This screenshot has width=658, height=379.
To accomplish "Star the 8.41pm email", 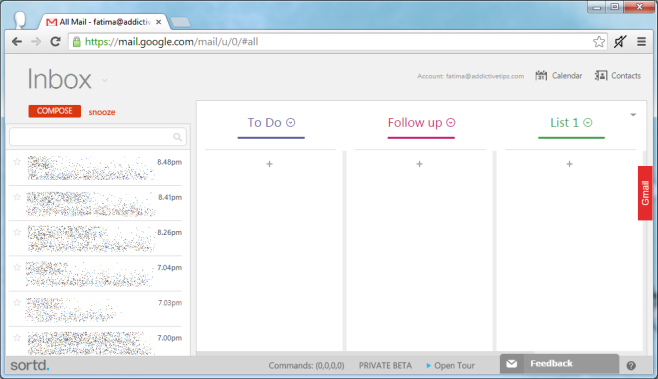I will 17,197.
